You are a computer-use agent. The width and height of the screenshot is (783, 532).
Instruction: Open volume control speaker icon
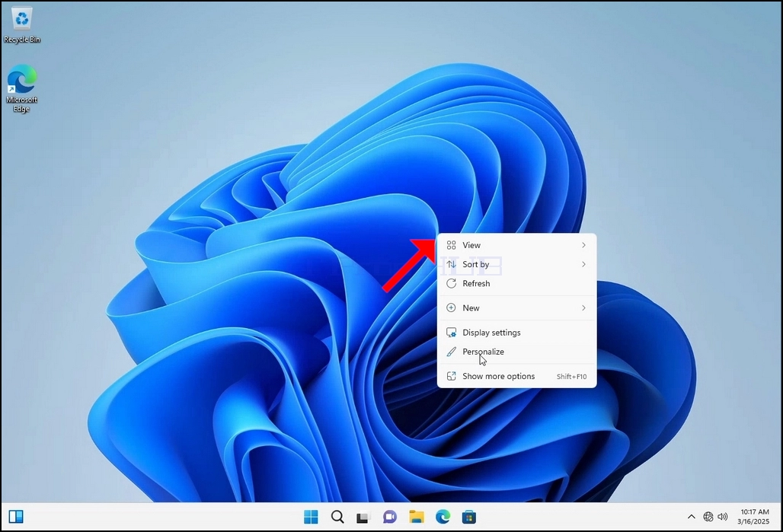click(723, 517)
